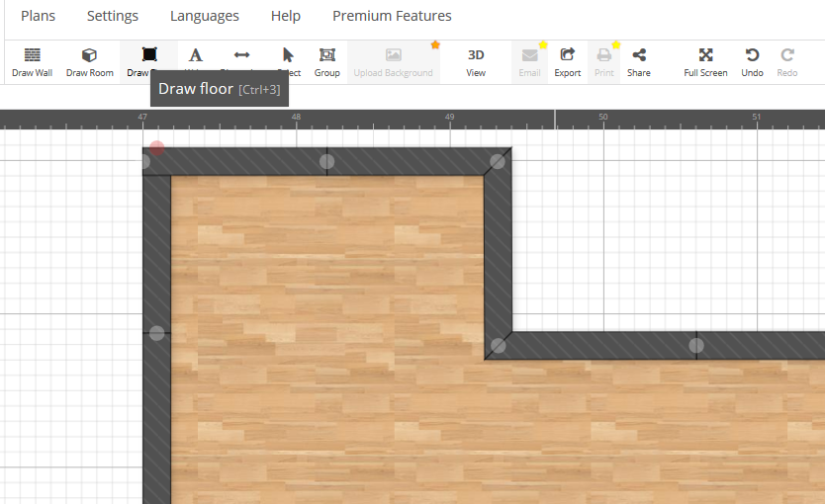Click ruler mark 50
825x504 pixels.
pyautogui.click(x=603, y=117)
